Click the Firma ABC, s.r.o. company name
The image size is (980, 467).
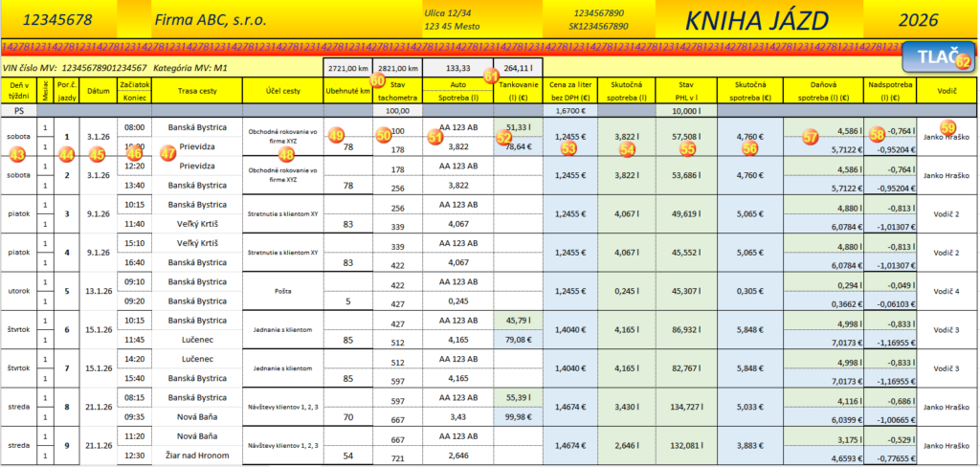[210, 20]
